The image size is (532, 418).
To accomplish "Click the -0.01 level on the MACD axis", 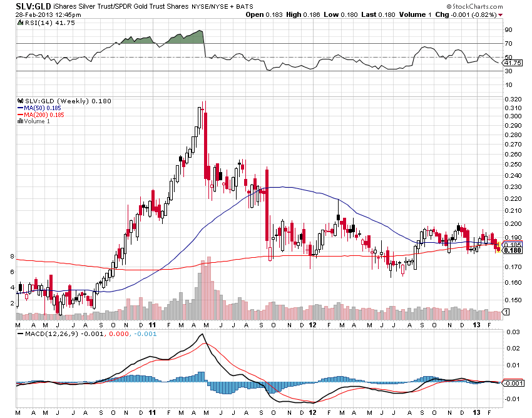I will pos(513,399).
